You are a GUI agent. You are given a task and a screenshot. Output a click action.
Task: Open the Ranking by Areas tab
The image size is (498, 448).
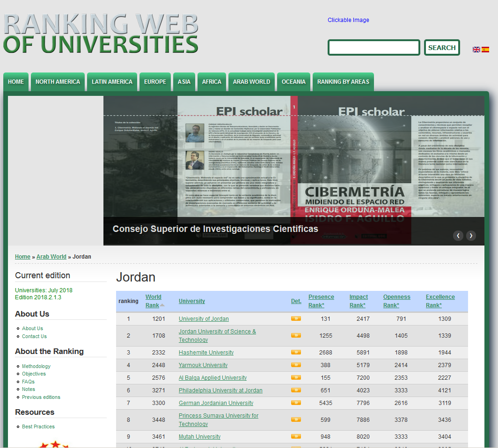(343, 82)
